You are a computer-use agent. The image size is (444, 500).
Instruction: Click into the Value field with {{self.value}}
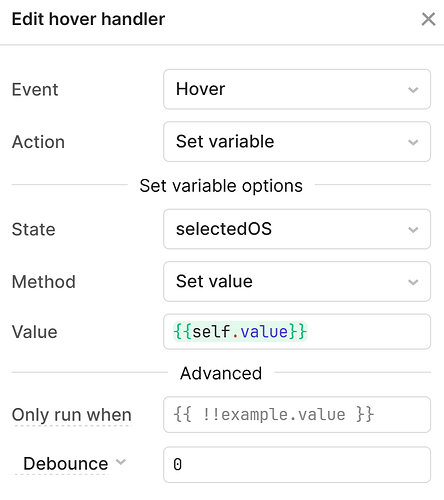(297, 332)
